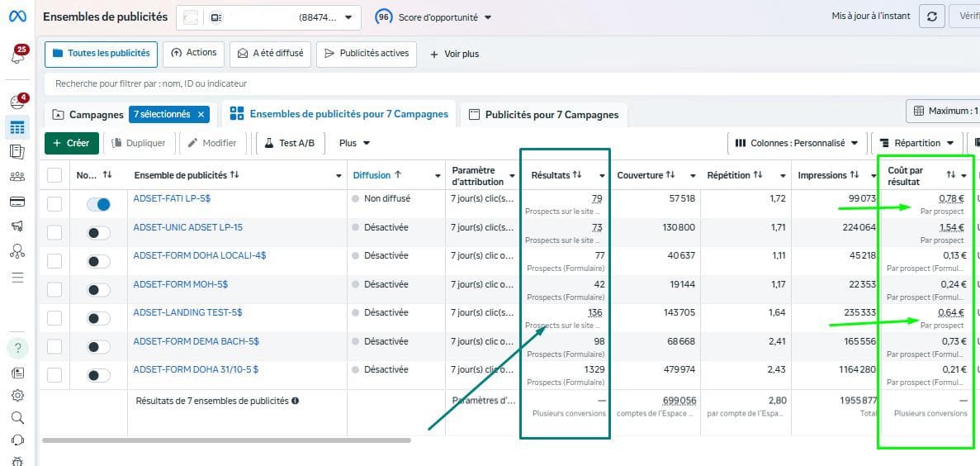Enable the ADSET-FORM MOH-5$ toggle
Screen dimensions: 980x466
tap(98, 290)
